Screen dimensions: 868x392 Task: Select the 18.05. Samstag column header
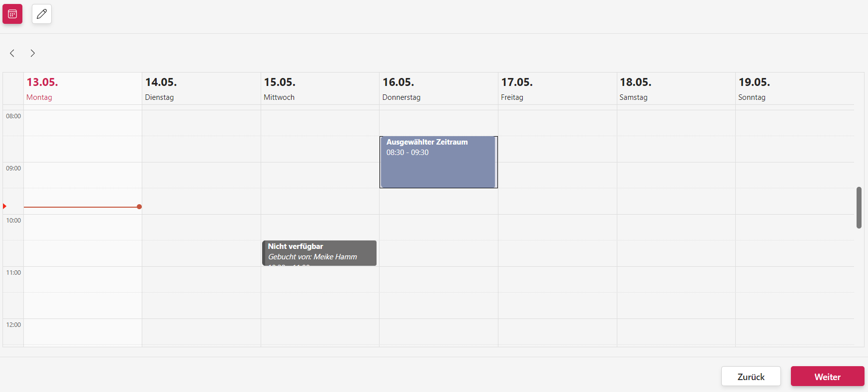(675, 88)
